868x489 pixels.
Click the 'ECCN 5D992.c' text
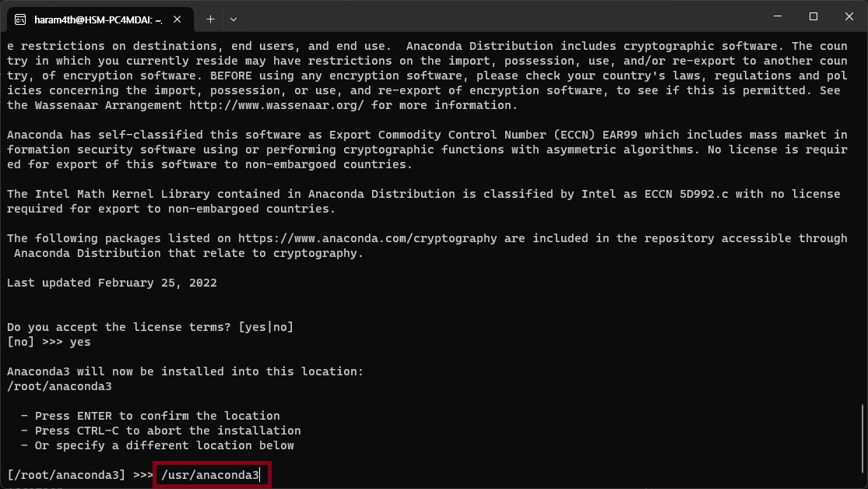point(687,194)
